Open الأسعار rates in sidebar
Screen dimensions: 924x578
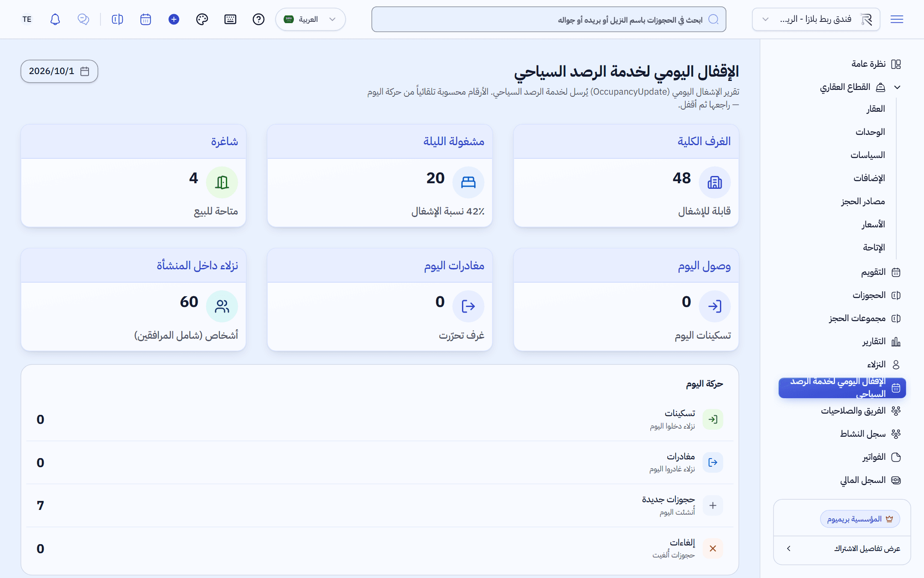pyautogui.click(x=873, y=224)
